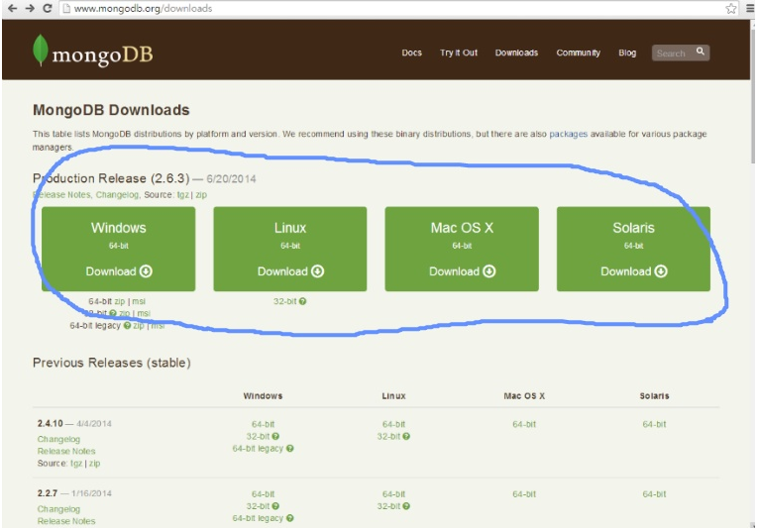Click the 'MongoDB Downloads' page heading
759x532 pixels.
pyautogui.click(x=111, y=110)
